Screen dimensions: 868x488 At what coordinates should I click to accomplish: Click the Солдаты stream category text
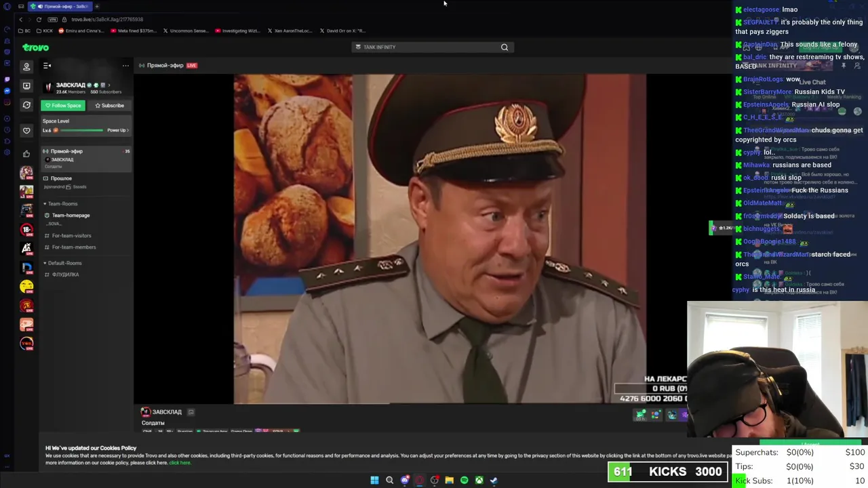153,423
